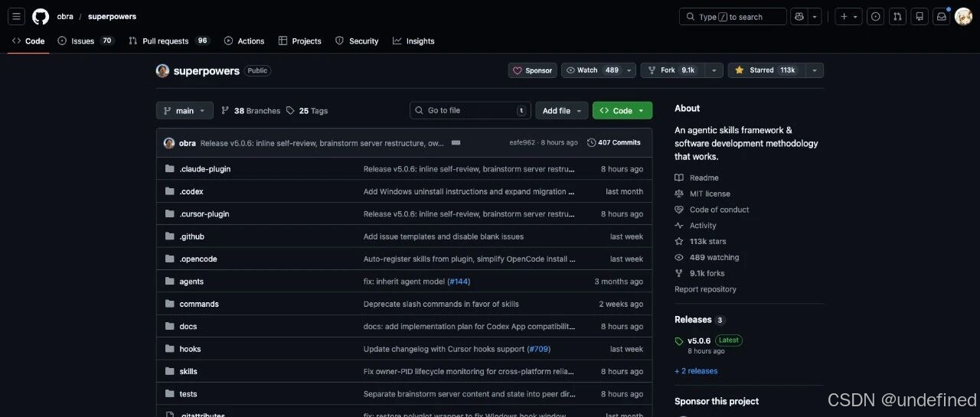Open the Readme link in About
This screenshot has width=980, height=417.
(x=697, y=178)
